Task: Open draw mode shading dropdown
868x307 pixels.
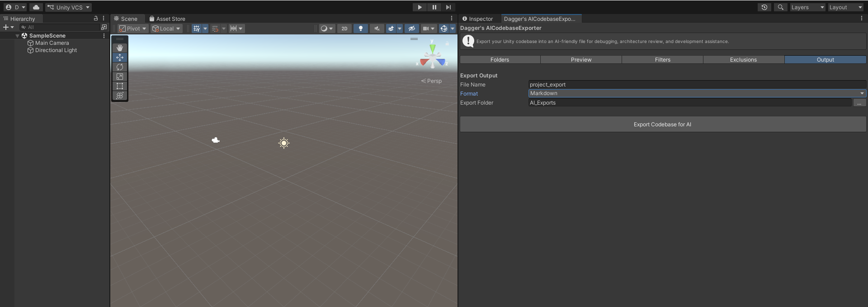Action: point(327,29)
